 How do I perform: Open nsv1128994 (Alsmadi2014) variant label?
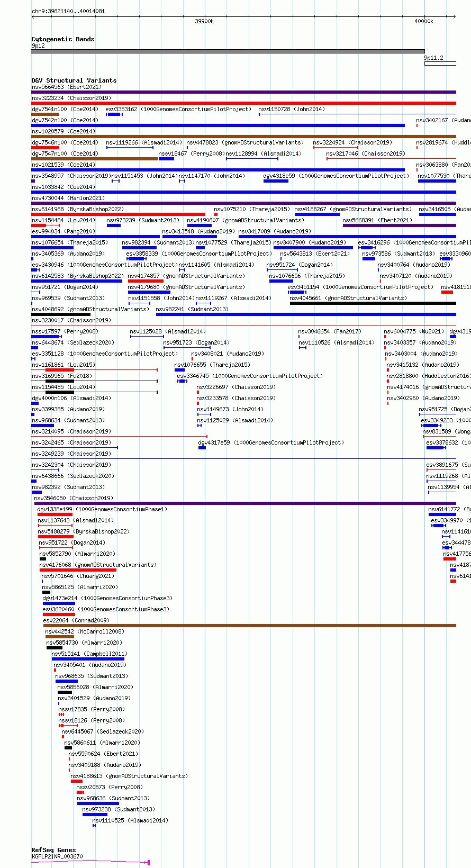(264, 153)
